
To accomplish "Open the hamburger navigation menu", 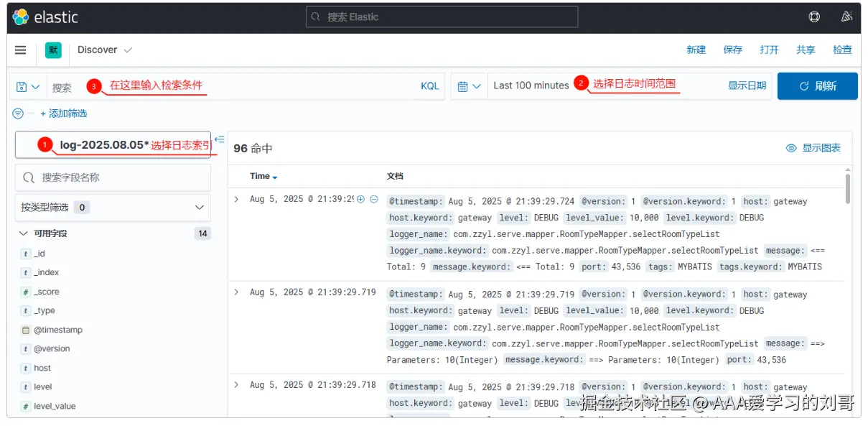I will [21, 50].
